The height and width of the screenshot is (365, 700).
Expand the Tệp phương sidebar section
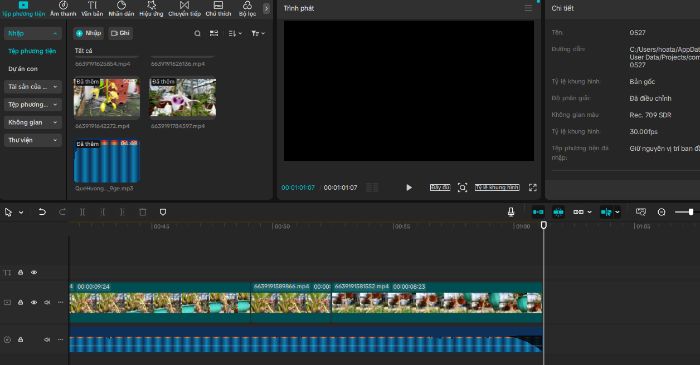coord(33,104)
